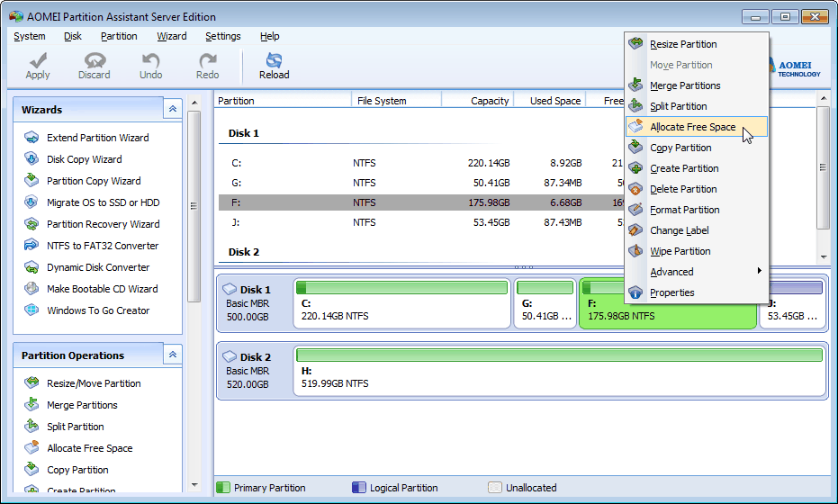
Task: Click Unallocated legend swatch
Action: coord(495,488)
